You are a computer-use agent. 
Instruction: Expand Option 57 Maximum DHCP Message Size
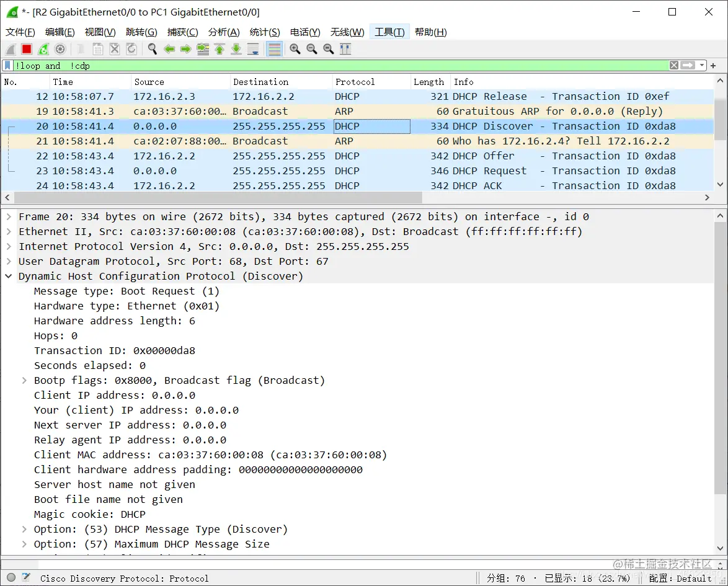click(24, 544)
